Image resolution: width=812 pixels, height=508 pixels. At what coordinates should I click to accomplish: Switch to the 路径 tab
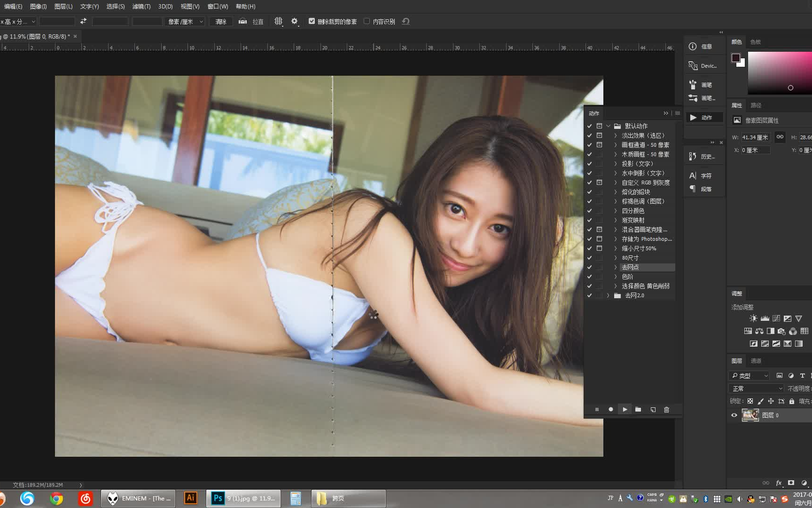(x=756, y=105)
